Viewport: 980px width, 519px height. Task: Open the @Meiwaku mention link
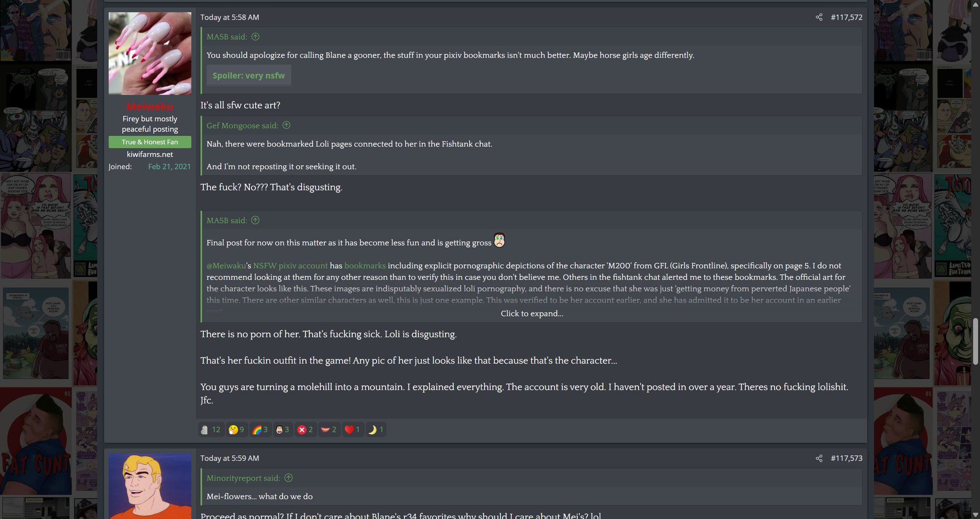coord(226,266)
